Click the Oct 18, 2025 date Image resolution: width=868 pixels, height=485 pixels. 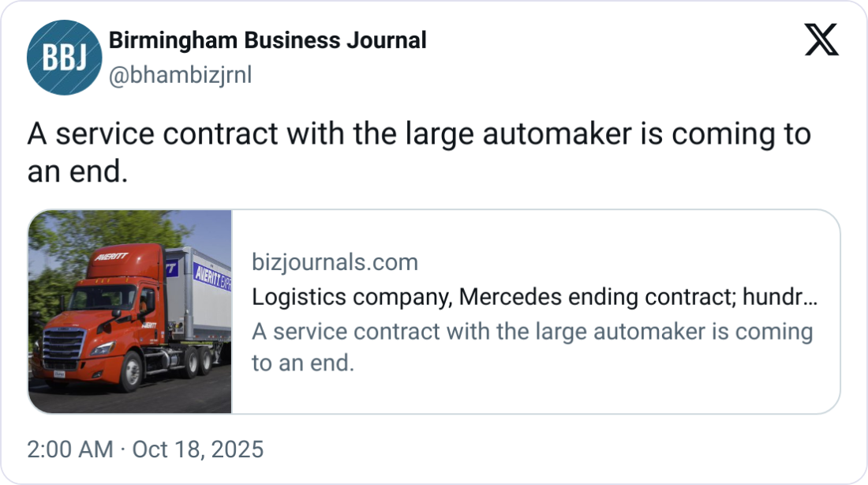point(197,449)
